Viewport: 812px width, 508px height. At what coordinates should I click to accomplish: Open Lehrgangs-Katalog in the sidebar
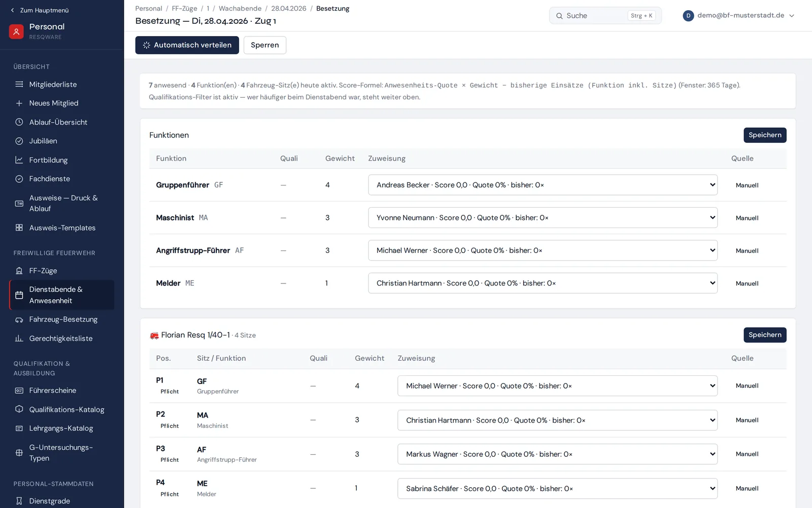tap(61, 428)
